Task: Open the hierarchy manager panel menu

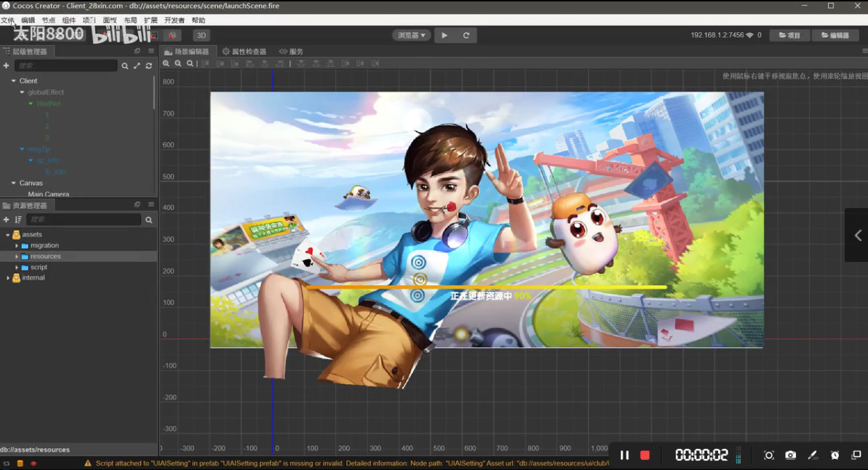Action: click(x=151, y=51)
